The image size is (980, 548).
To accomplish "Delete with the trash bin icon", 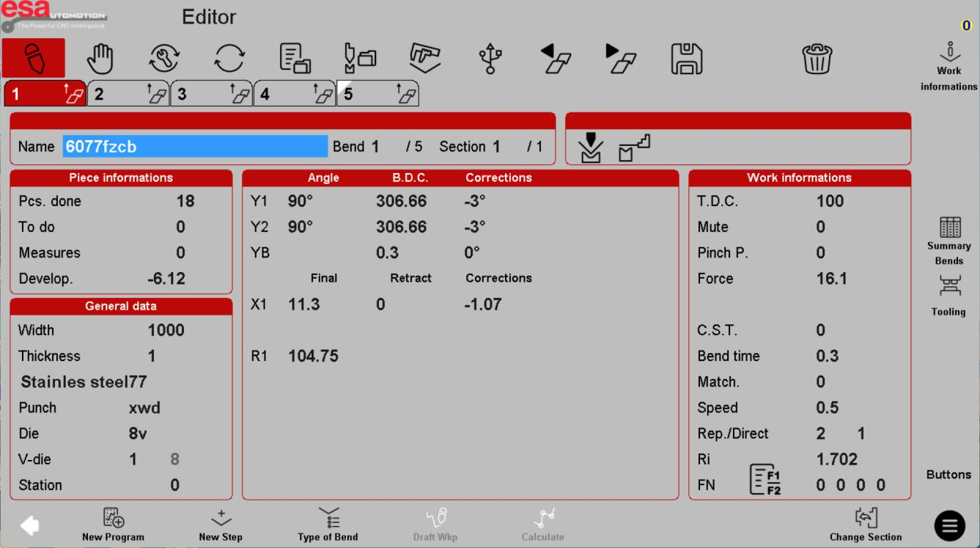I will [817, 59].
